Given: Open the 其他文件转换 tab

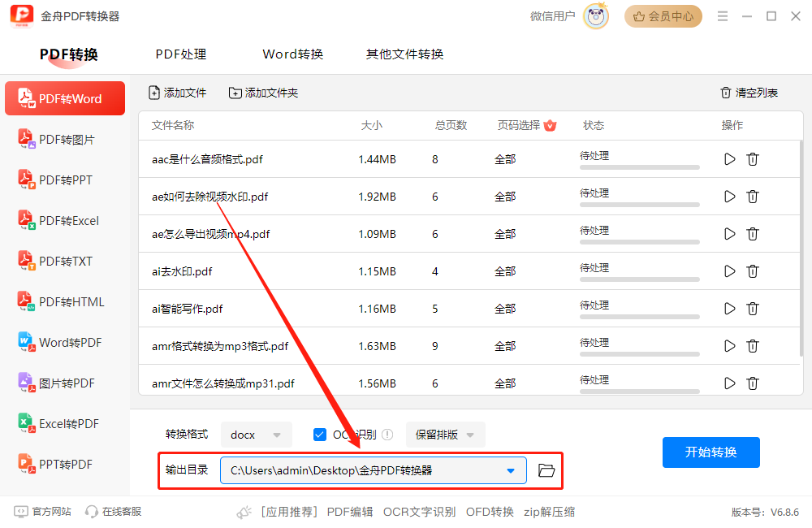Looking at the screenshot, I should click(x=404, y=54).
